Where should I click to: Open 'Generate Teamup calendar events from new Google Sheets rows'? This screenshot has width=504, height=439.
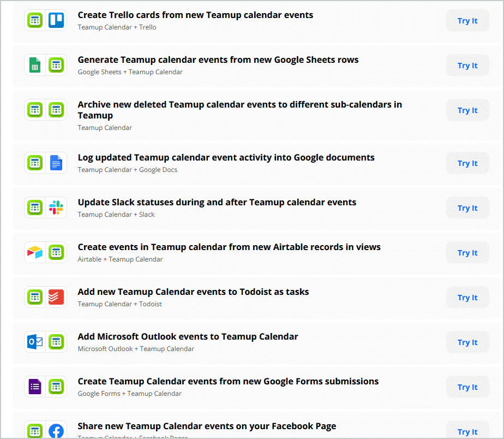click(218, 60)
